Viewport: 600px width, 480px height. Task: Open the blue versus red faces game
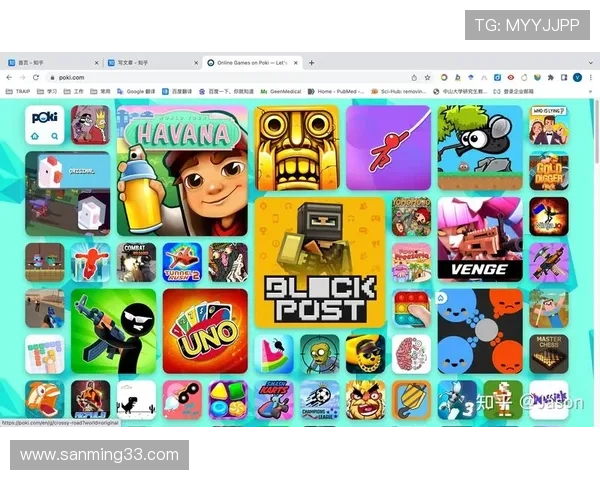click(x=480, y=331)
